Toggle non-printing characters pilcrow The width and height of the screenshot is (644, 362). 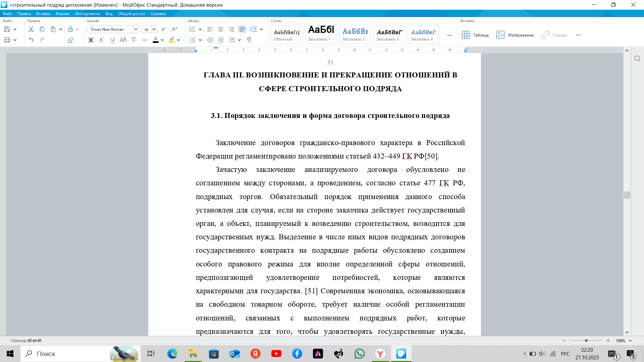[249, 40]
